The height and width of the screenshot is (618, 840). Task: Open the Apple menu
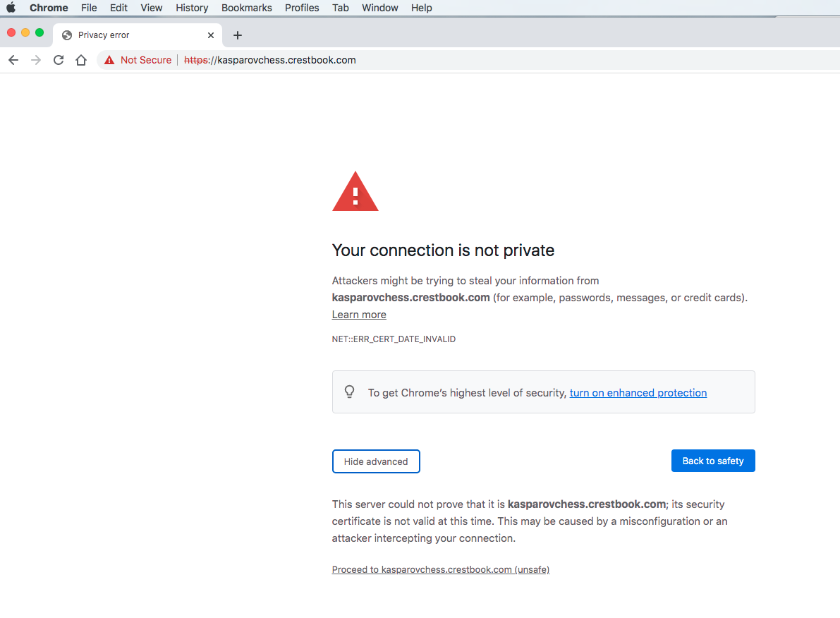click(11, 8)
